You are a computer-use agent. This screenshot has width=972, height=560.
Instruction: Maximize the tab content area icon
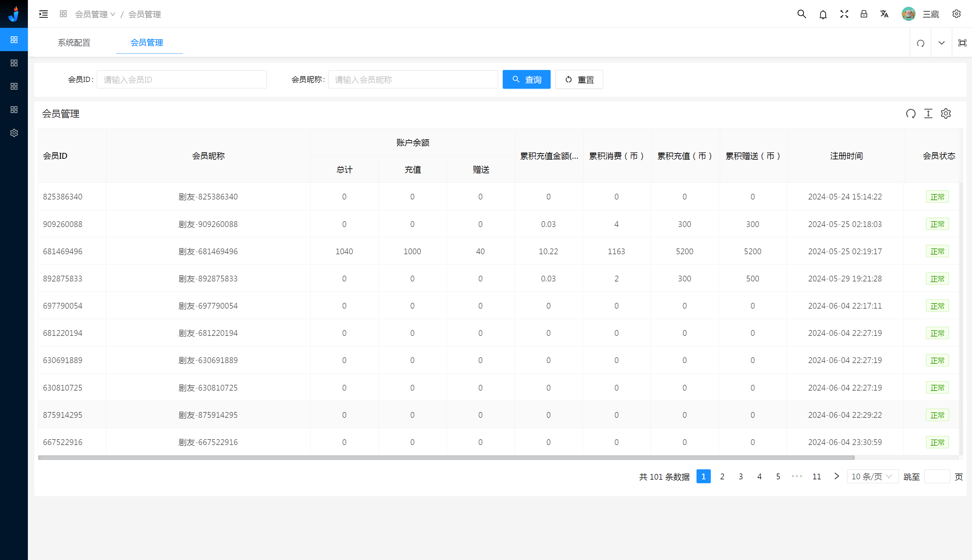pyautogui.click(x=962, y=43)
